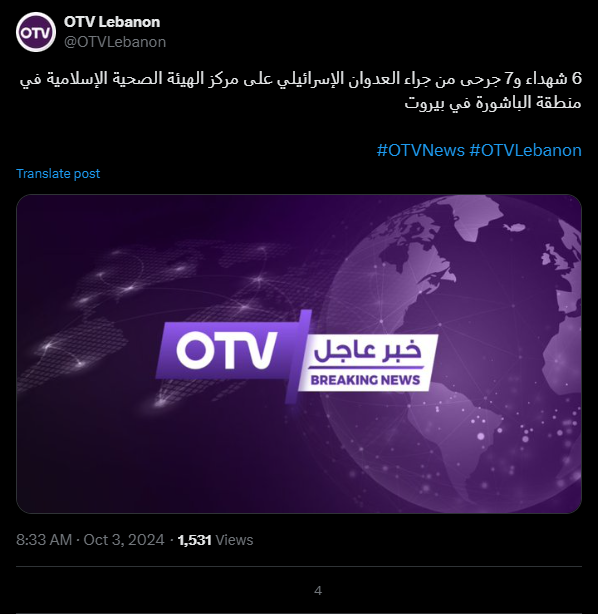Click the white letters inside the round OTV avatar
This screenshot has width=598, height=614.
point(36,33)
